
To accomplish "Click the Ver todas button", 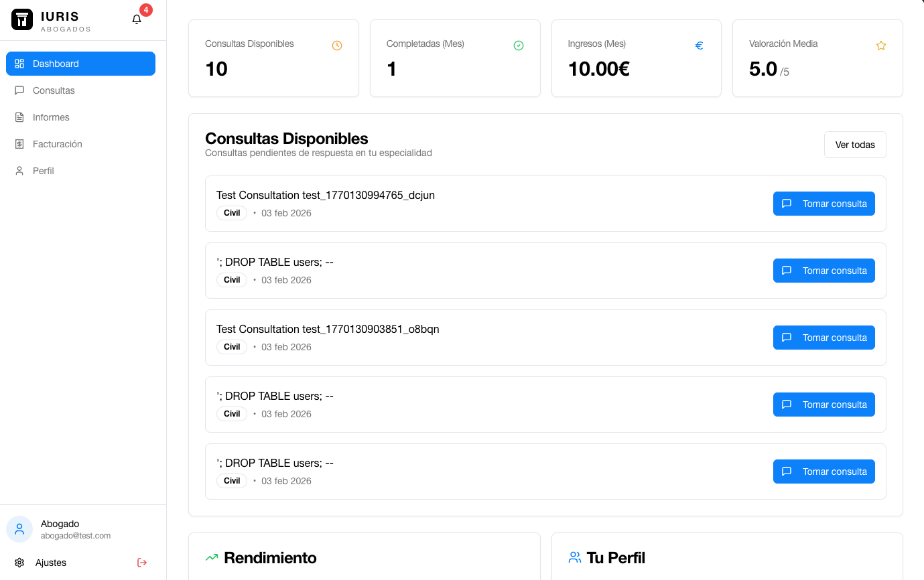I will click(855, 145).
